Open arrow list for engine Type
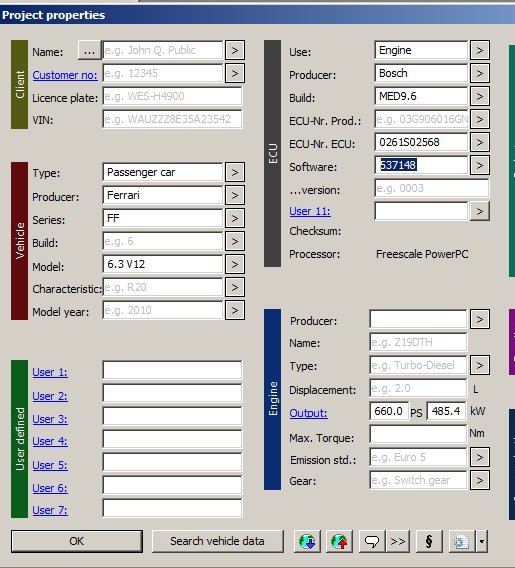 (480, 365)
